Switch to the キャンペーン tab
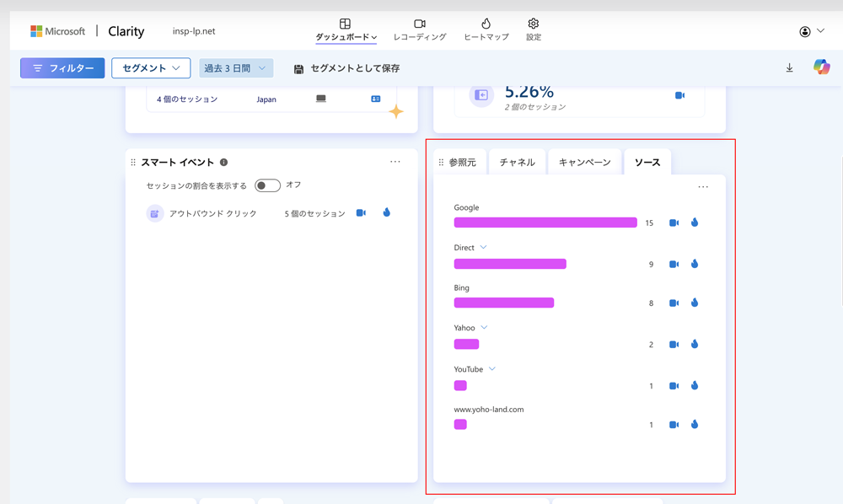The image size is (843, 504). pos(585,163)
